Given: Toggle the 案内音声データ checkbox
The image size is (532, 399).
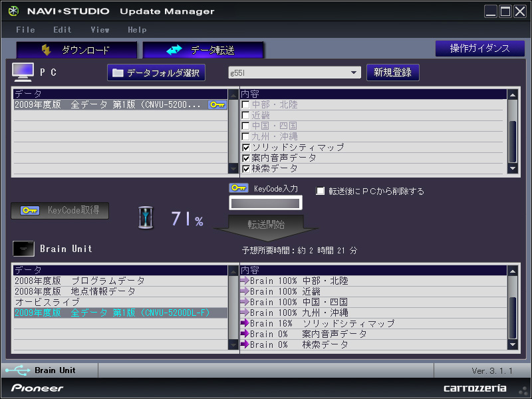Looking at the screenshot, I should [246, 158].
